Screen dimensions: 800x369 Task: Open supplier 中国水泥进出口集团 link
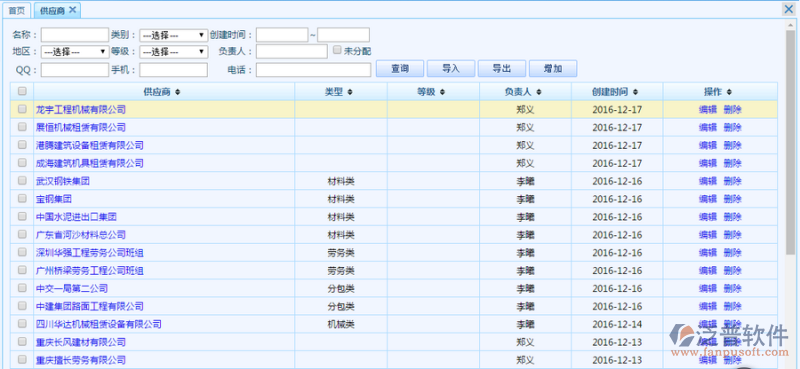click(x=76, y=217)
